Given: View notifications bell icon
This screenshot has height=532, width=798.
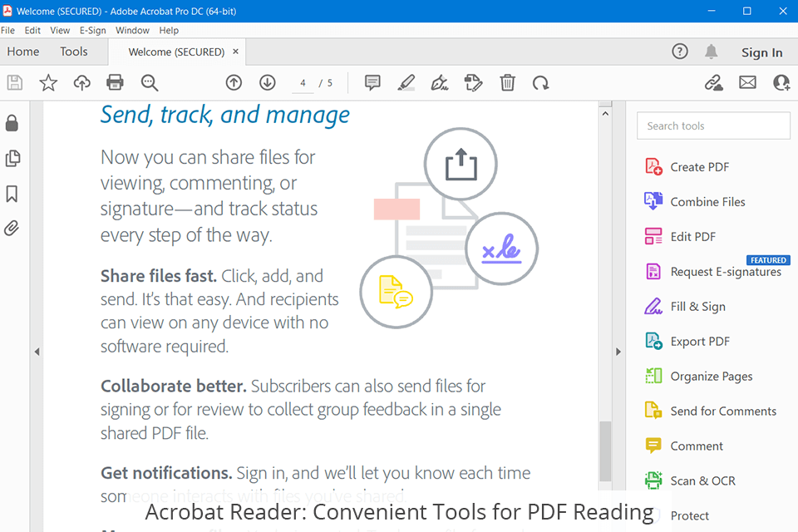Looking at the screenshot, I should pyautogui.click(x=711, y=52).
